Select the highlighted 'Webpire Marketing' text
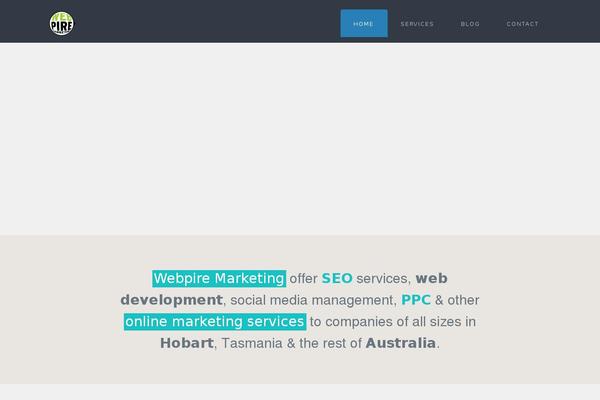600x400 pixels. 219,278
